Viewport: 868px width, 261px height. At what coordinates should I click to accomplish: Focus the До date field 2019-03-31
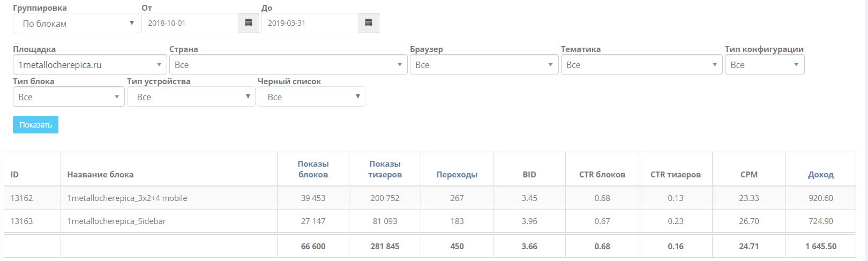[x=310, y=23]
